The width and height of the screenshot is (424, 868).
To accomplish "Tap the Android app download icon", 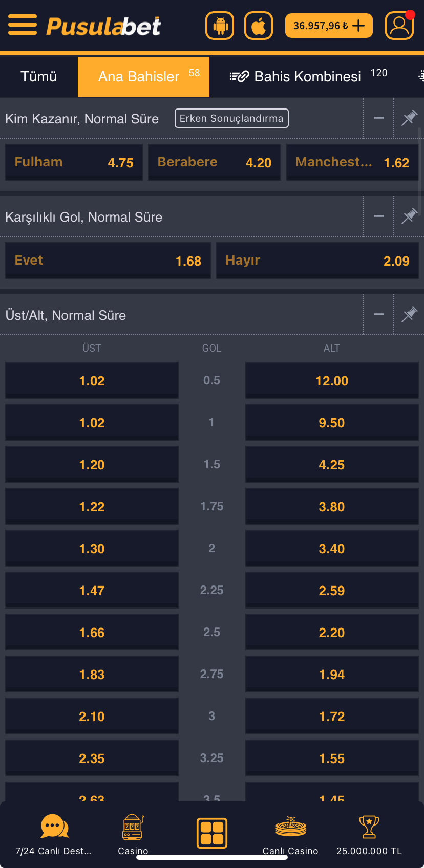I will click(x=220, y=26).
